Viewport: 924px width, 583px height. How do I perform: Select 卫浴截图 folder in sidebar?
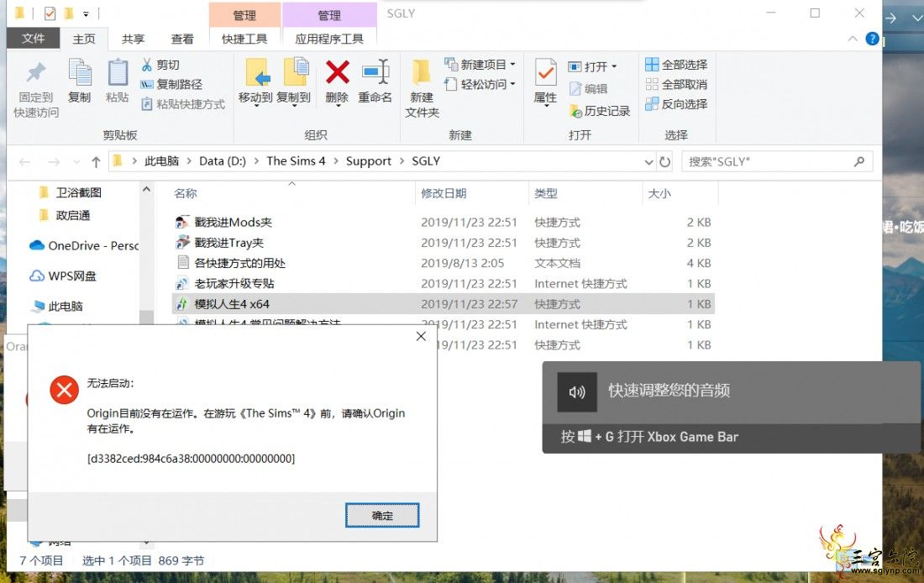[78, 192]
